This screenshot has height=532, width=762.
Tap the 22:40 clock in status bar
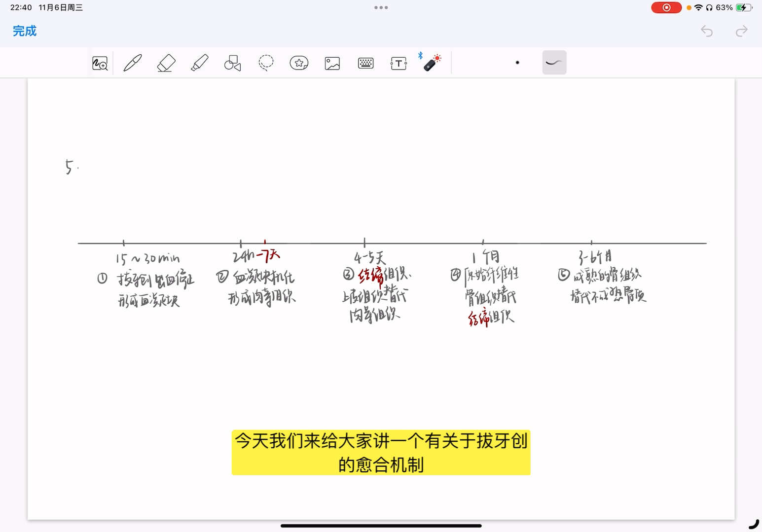coord(21,7)
